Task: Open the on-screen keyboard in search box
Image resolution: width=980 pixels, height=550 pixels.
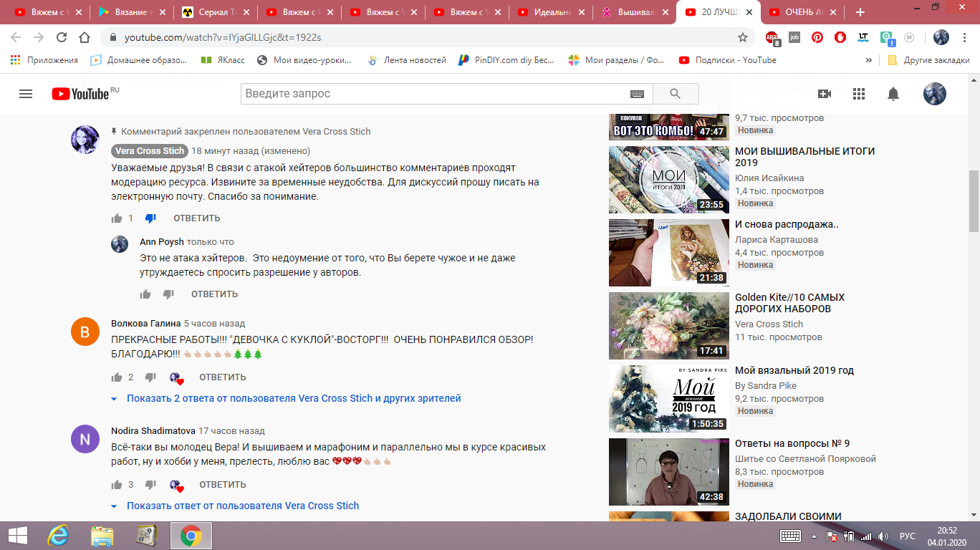Action: click(637, 94)
